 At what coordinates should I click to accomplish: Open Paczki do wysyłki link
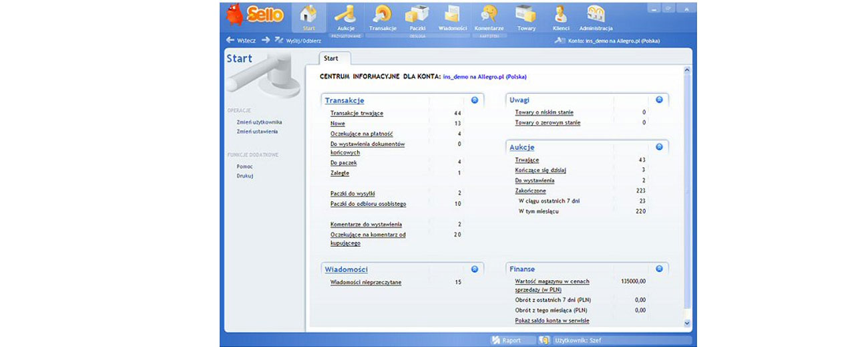click(353, 193)
